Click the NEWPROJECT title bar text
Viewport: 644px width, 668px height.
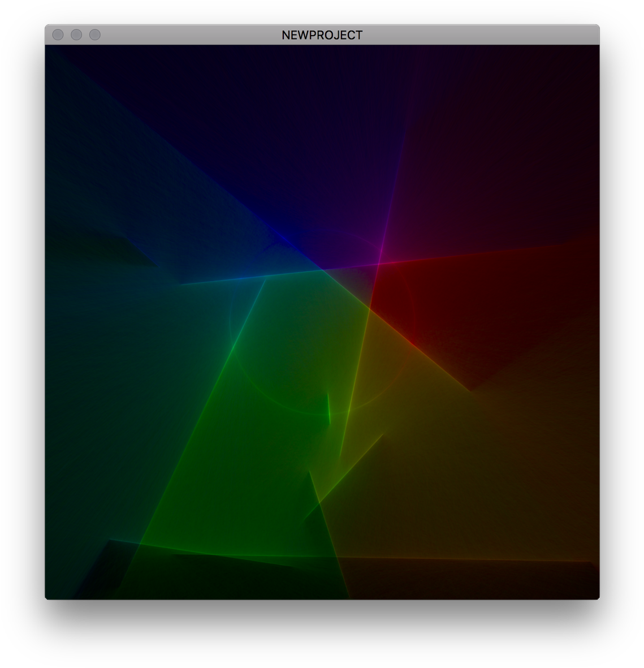click(x=322, y=36)
